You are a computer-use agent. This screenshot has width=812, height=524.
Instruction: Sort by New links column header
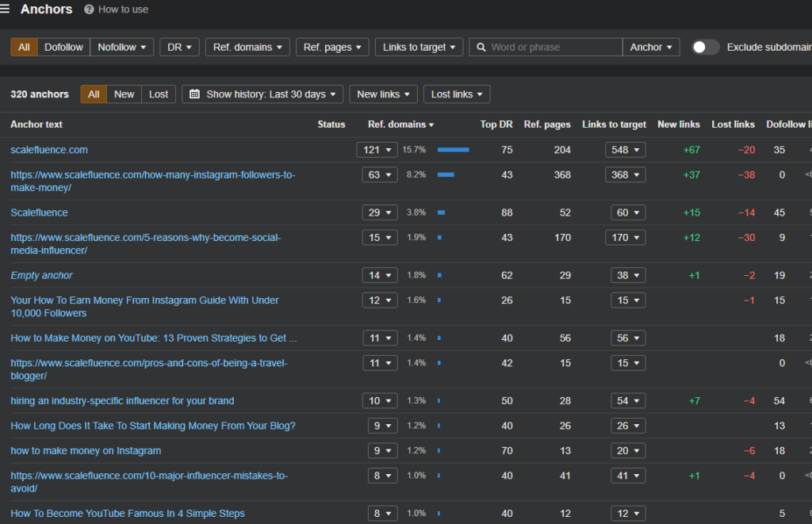point(679,124)
